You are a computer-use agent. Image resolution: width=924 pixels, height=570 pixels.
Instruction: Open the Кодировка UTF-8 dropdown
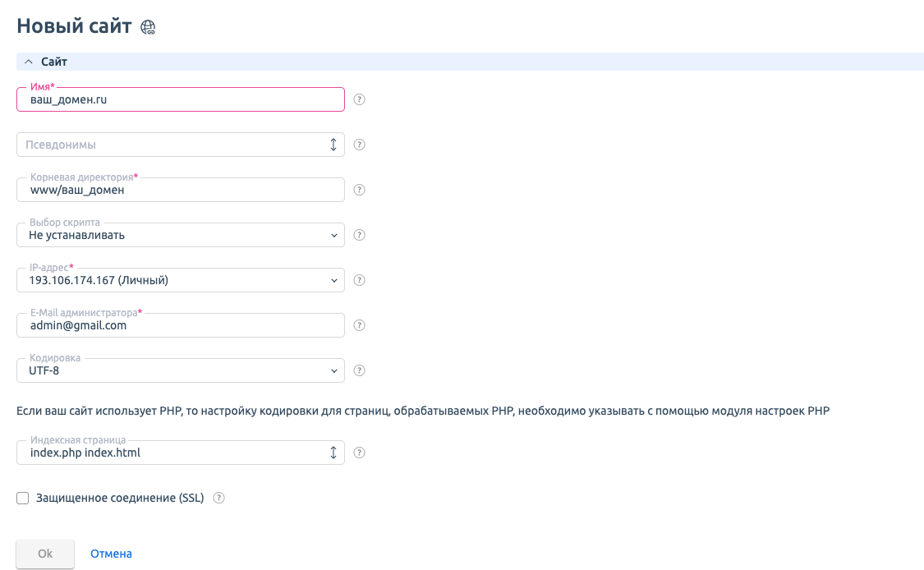pos(180,370)
